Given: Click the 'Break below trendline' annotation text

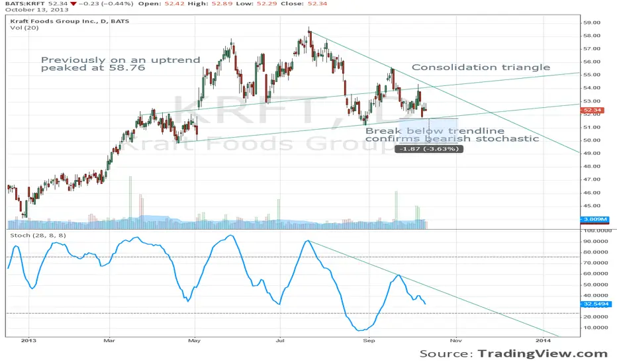Looking at the screenshot, I should point(435,130).
